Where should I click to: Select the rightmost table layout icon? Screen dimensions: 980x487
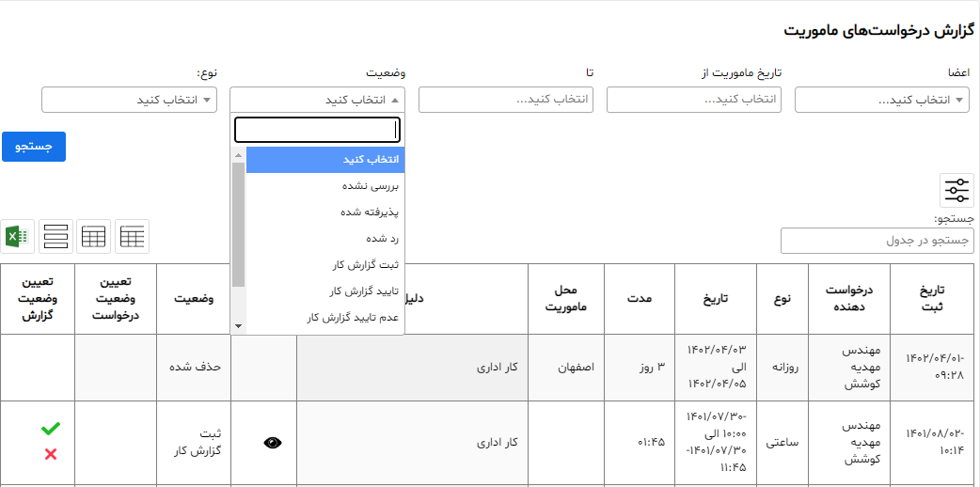[132, 236]
